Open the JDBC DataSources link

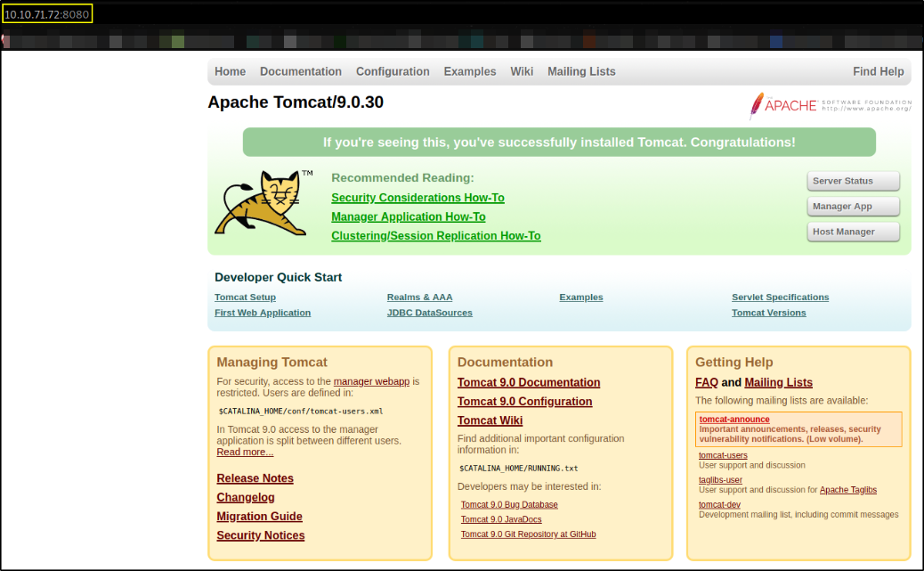pos(430,313)
